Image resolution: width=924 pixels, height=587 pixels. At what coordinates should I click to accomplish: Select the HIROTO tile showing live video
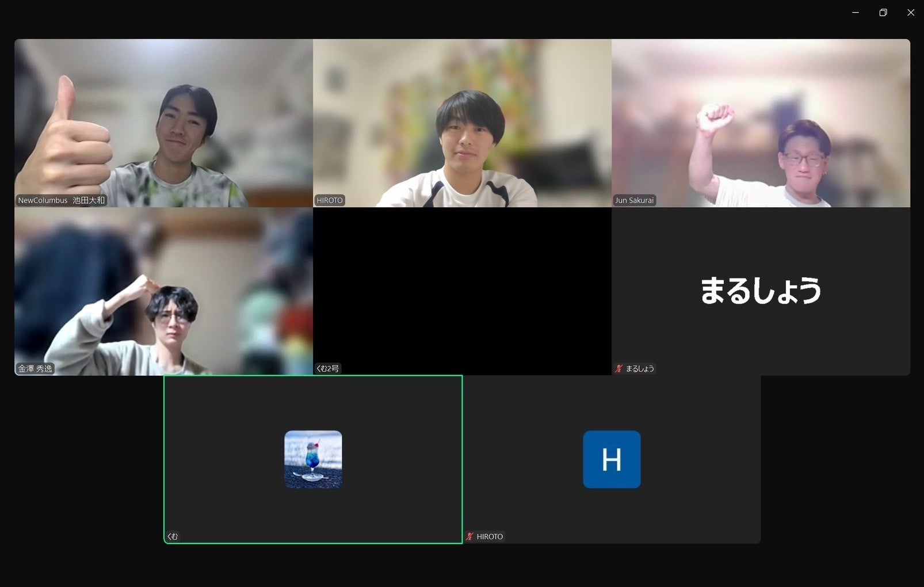click(x=462, y=123)
